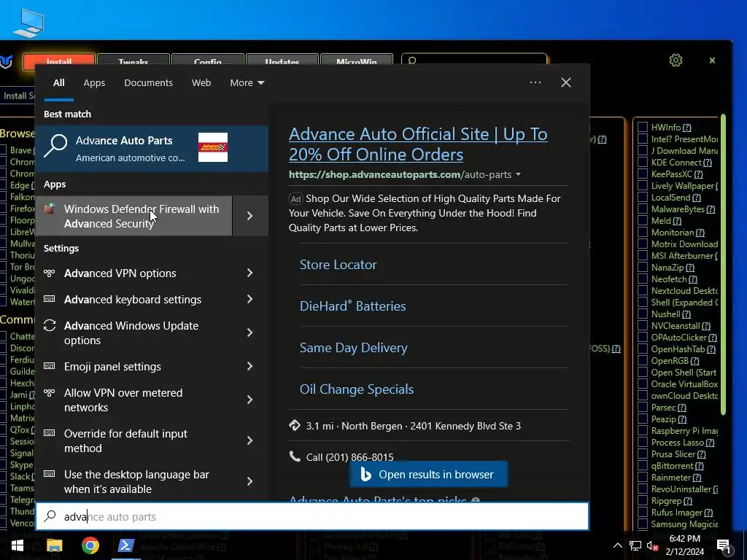This screenshot has width=747, height=560.
Task: Check the Nushell checkbox
Action: (x=643, y=314)
